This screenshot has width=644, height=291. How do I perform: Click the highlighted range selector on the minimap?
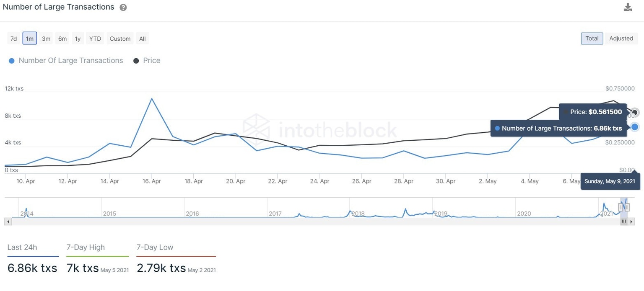(624, 207)
